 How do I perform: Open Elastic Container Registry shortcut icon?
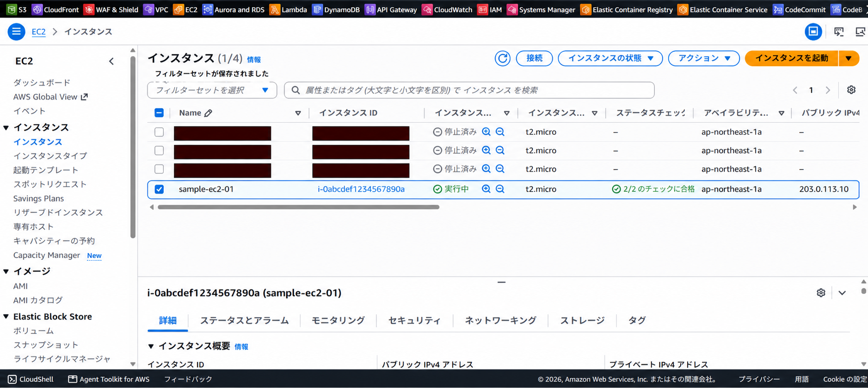(585, 9)
